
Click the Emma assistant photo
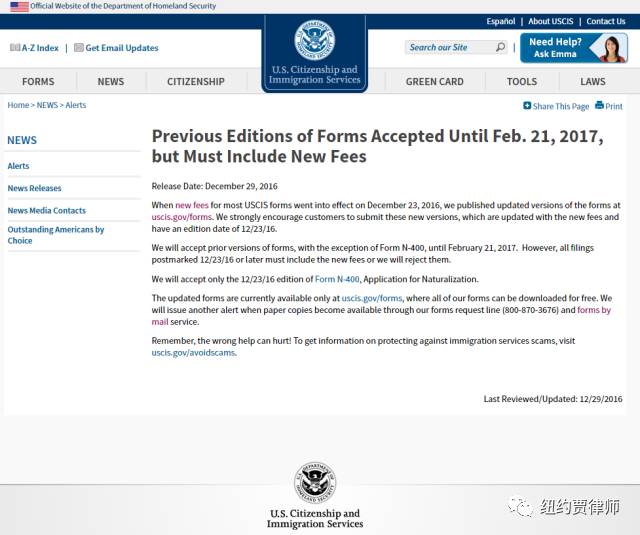(x=613, y=49)
